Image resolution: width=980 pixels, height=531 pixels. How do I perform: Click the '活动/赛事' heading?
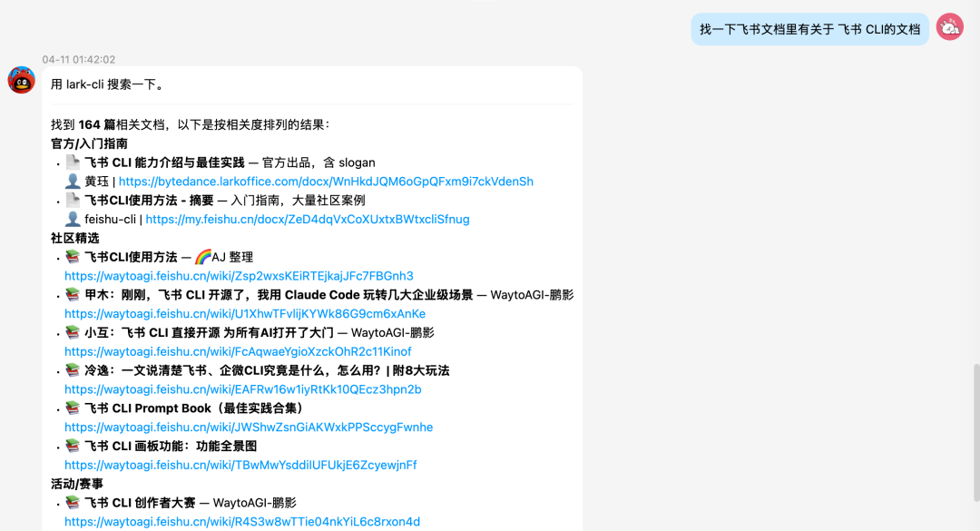click(x=77, y=484)
